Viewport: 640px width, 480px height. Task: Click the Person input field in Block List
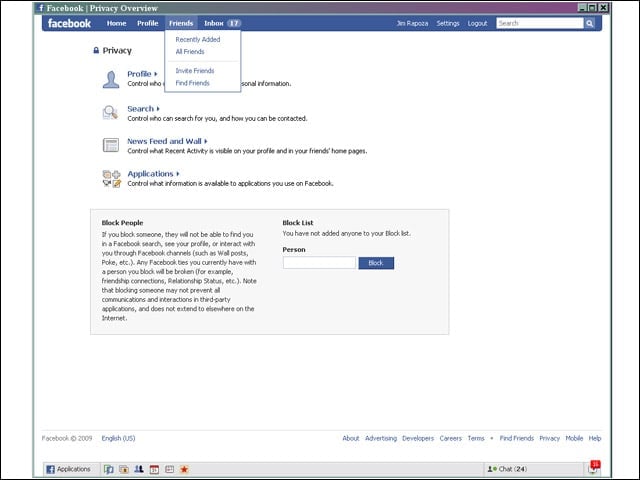[319, 263]
